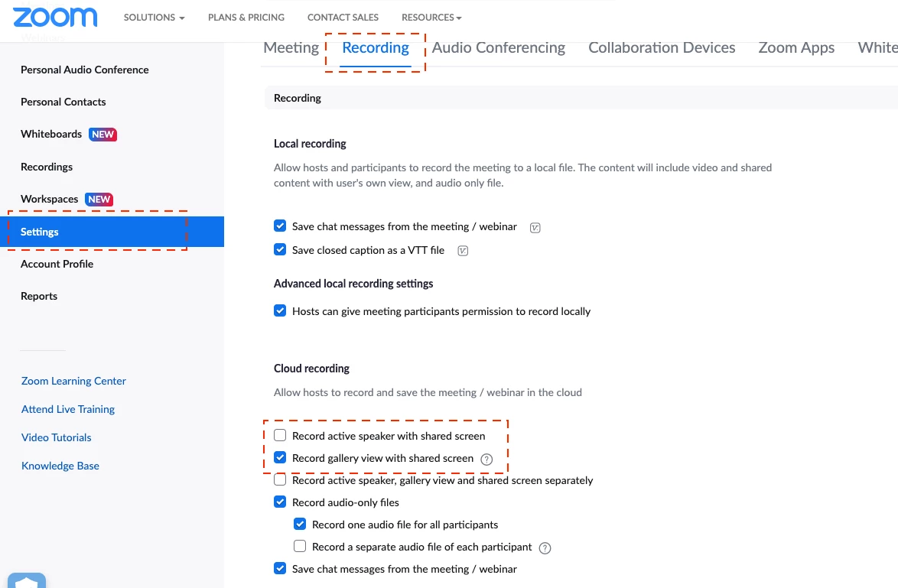This screenshot has width=898, height=588.
Task: Open help icon next to gallery view option
Action: click(x=486, y=460)
